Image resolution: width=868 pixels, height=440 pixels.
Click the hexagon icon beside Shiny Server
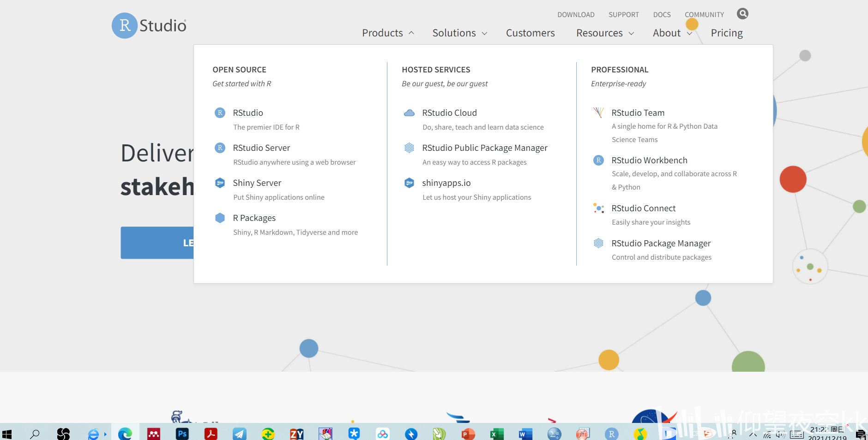tap(220, 183)
